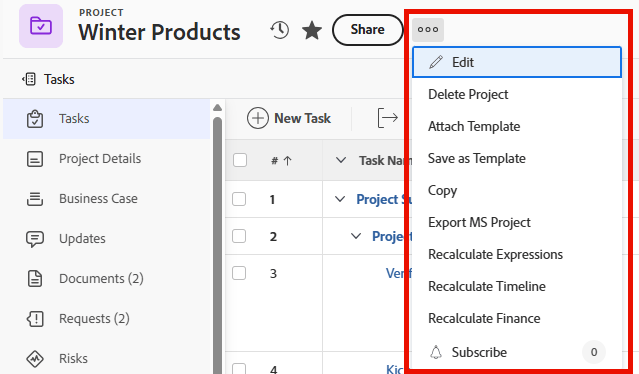Choose Attach Template from the menu
Image resolution: width=639 pixels, height=374 pixels.
(x=517, y=126)
